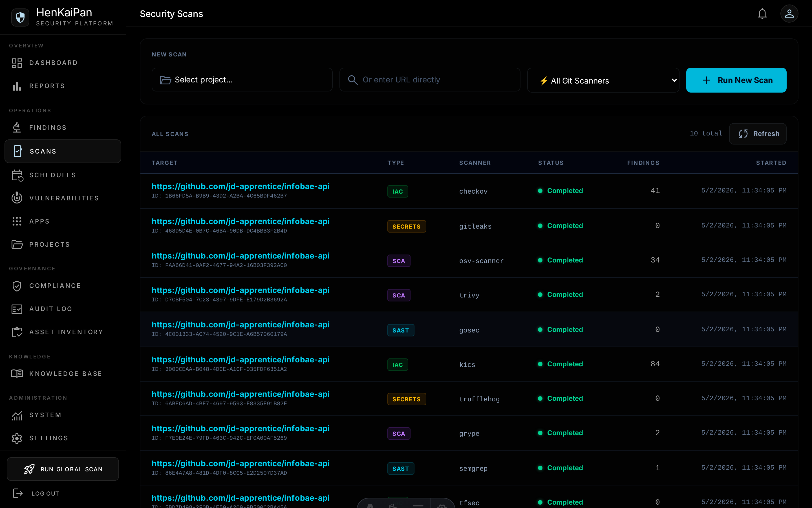Open the gitleaks scan target link
Image resolution: width=812 pixels, height=508 pixels.
(x=240, y=222)
